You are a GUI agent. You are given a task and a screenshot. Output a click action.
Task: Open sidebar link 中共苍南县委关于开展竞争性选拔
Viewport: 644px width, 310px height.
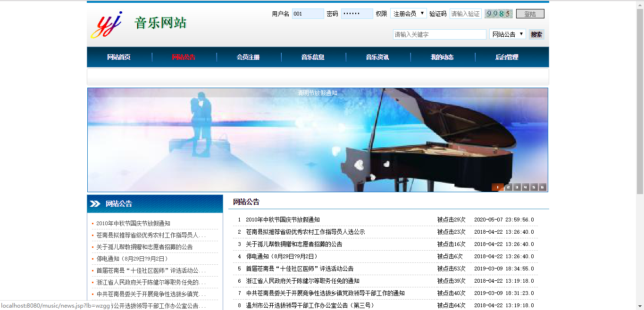151,294
